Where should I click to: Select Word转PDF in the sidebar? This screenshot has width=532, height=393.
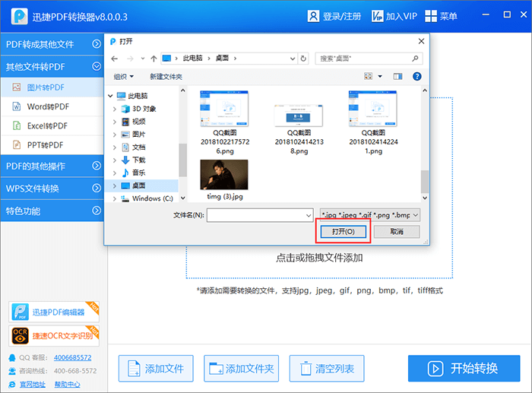tap(52, 106)
